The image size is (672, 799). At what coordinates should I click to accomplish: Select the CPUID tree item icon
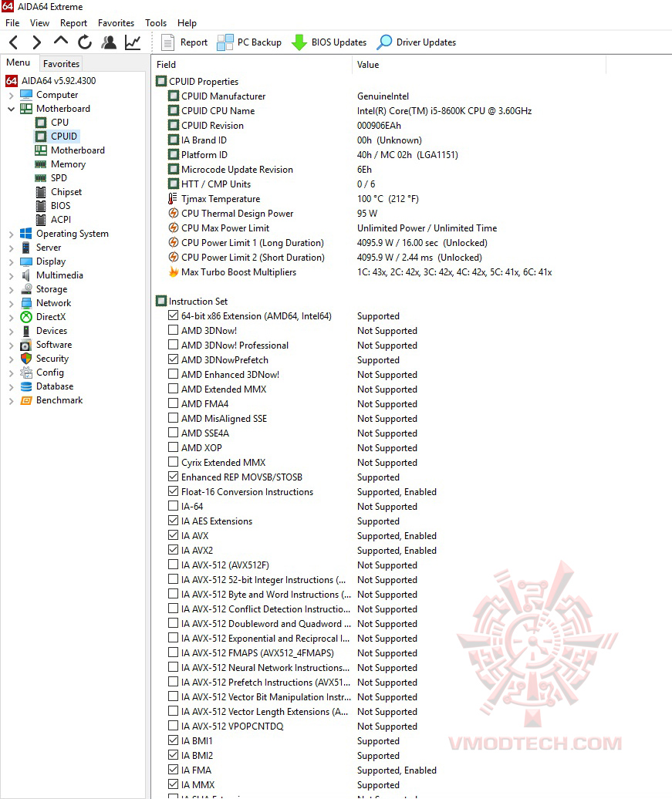41,136
